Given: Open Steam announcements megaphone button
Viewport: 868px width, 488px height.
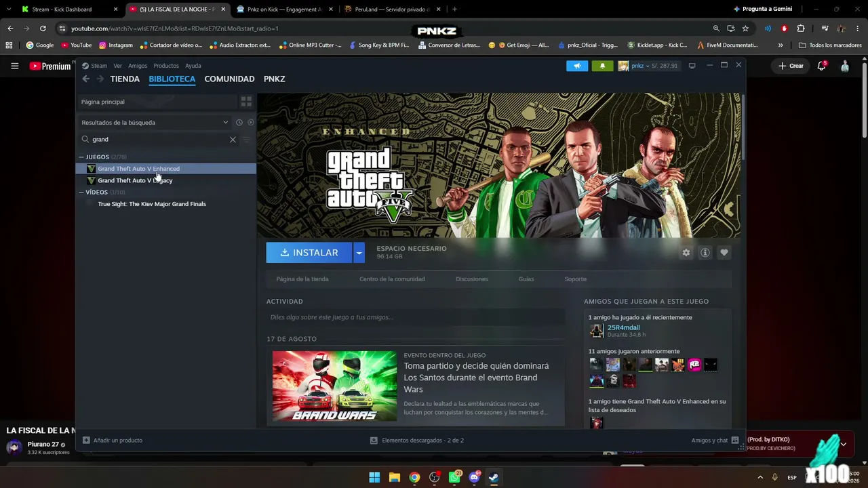Looking at the screenshot, I should (x=577, y=66).
